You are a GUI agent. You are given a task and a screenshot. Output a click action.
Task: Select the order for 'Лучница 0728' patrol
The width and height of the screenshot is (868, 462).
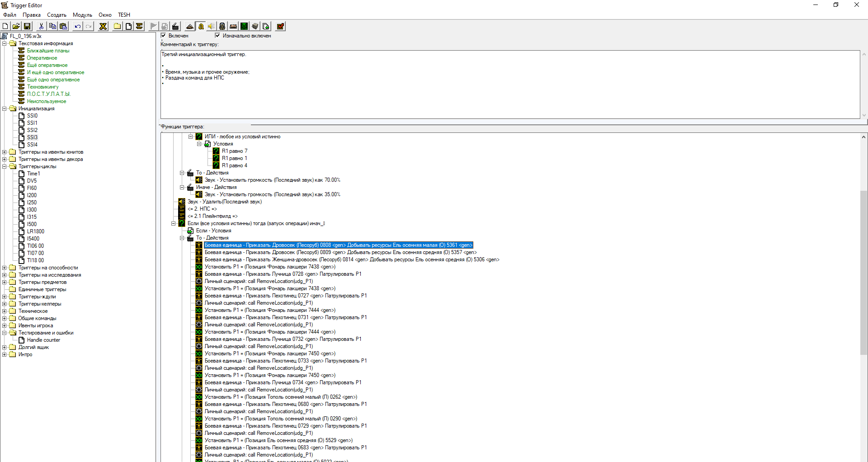(283, 274)
